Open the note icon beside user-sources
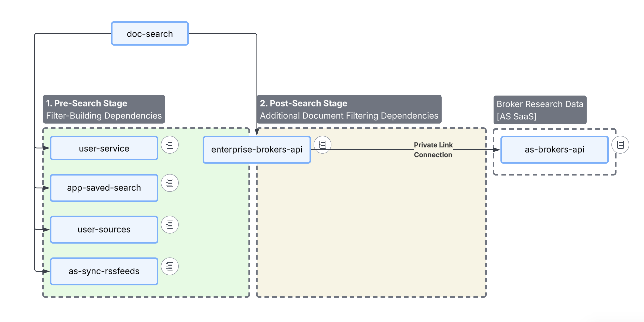 click(x=170, y=224)
